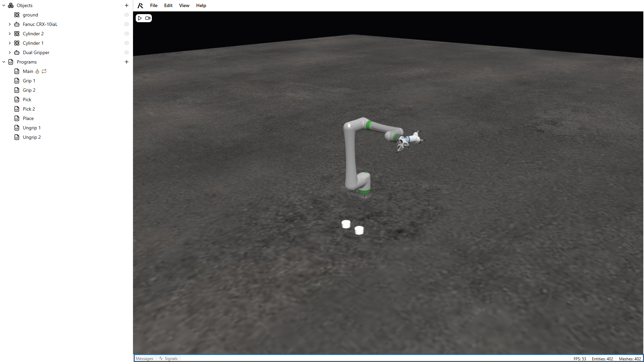
Task: Hide the Fanuc CRX-10iaL robot
Action: [x=127, y=24]
